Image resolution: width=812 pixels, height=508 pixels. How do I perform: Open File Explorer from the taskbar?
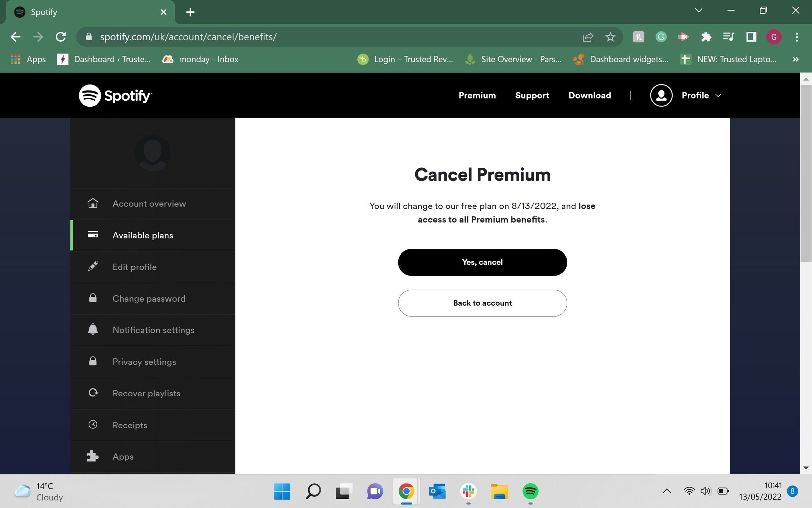[x=499, y=491]
